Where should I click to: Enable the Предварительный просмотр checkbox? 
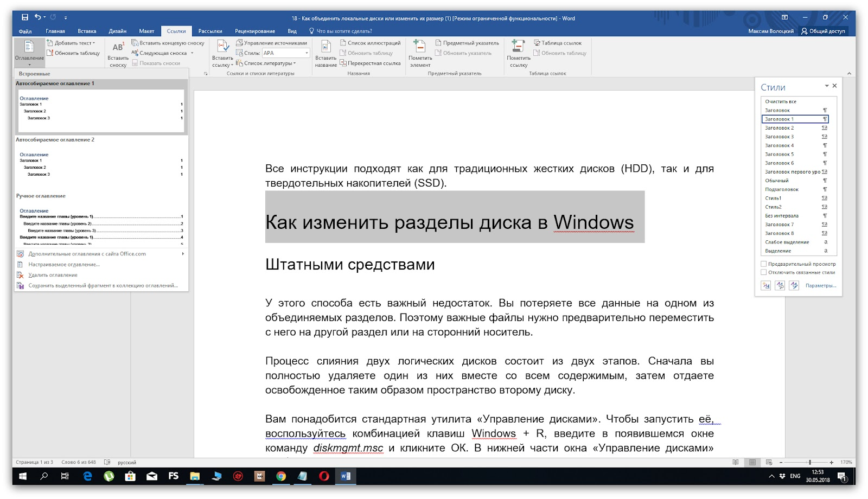point(764,264)
